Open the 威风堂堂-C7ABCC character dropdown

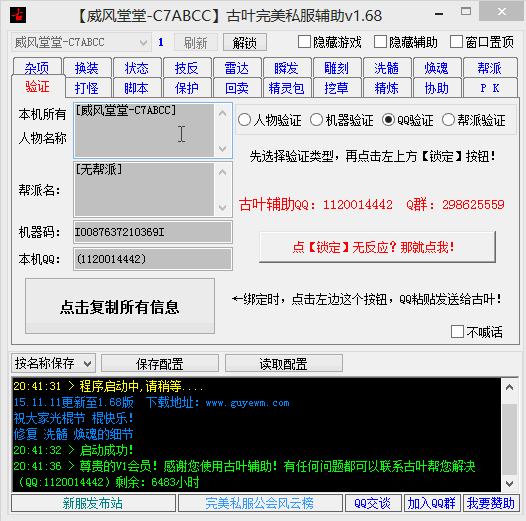(x=82, y=42)
